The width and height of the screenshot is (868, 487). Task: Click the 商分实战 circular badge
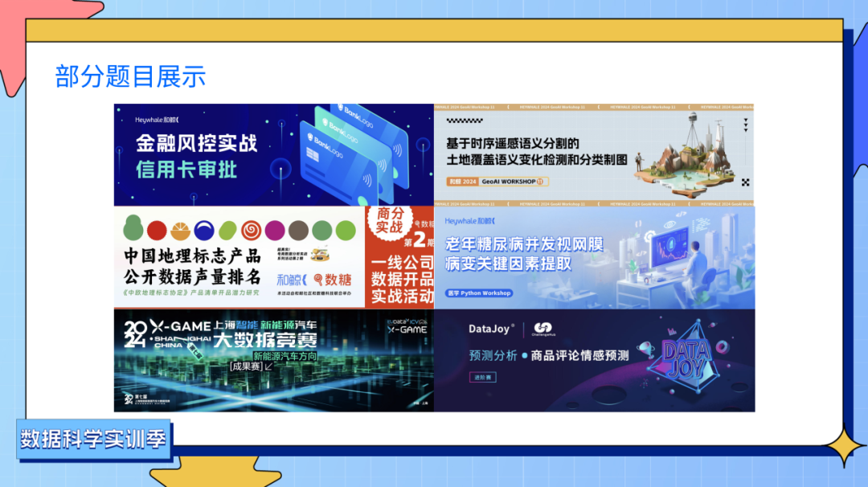click(390, 221)
